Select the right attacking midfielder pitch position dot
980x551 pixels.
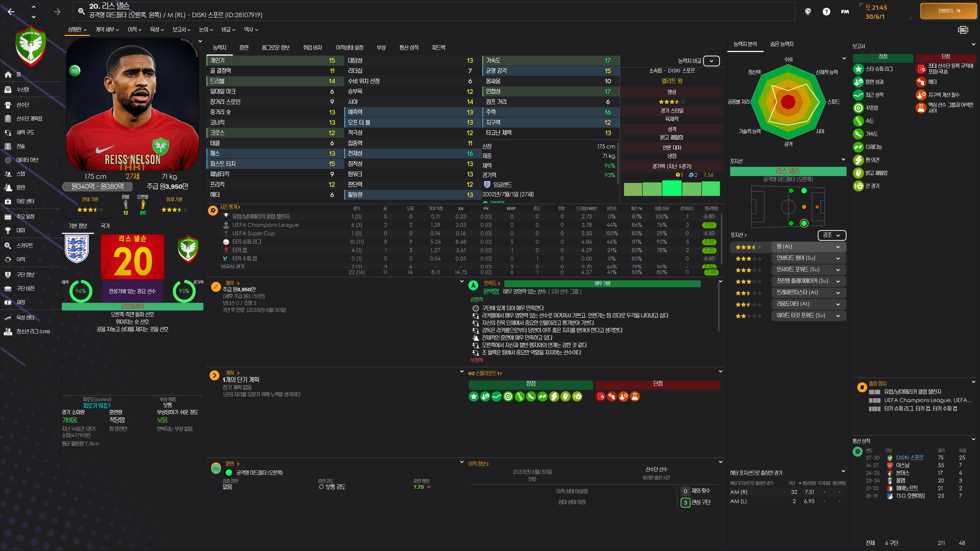coord(803,223)
